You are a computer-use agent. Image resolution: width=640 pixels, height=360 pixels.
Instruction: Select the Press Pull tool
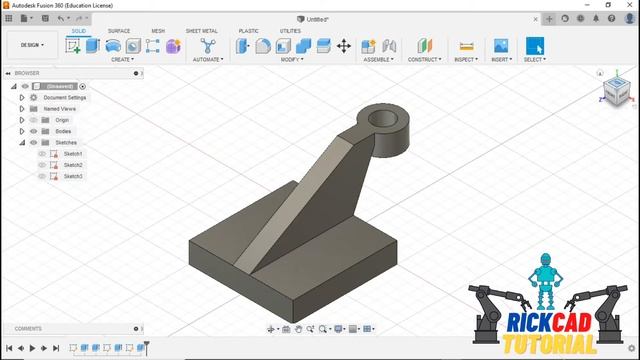[x=242, y=46]
